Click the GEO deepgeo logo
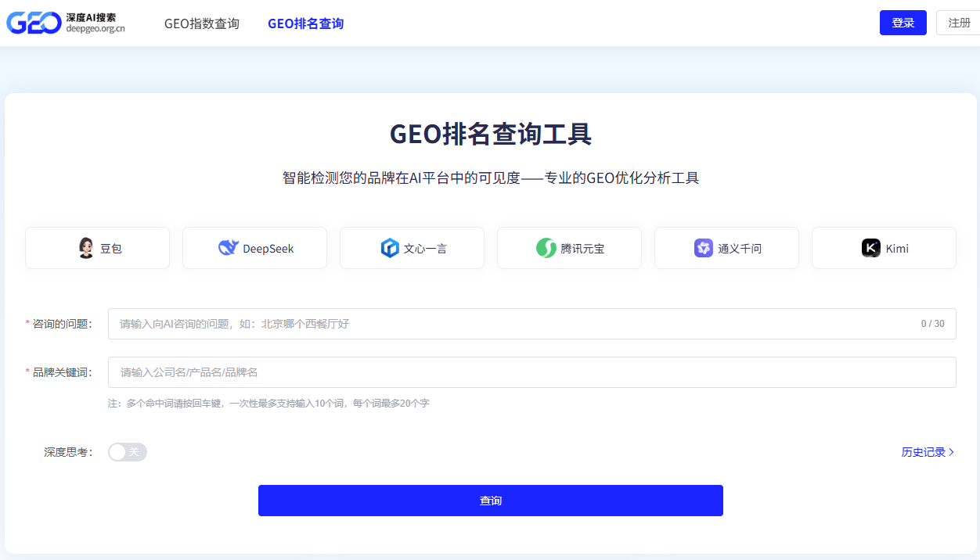 pyautogui.click(x=66, y=23)
